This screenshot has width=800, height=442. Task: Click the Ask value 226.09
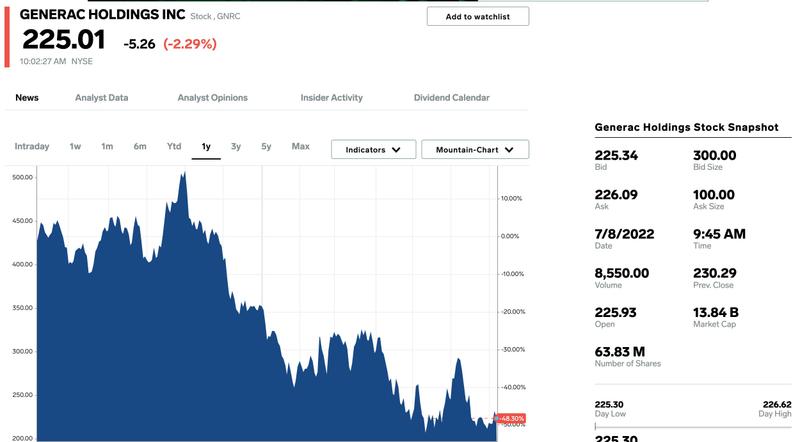tap(616, 194)
